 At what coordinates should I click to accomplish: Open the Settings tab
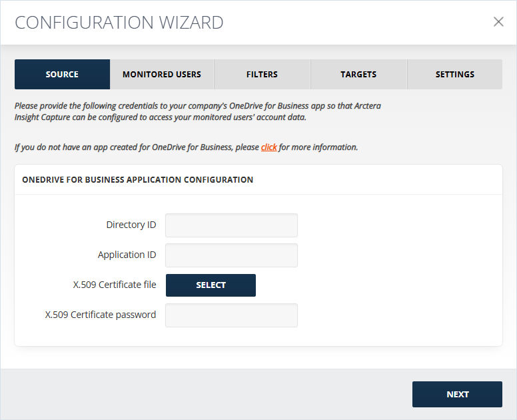pos(455,74)
